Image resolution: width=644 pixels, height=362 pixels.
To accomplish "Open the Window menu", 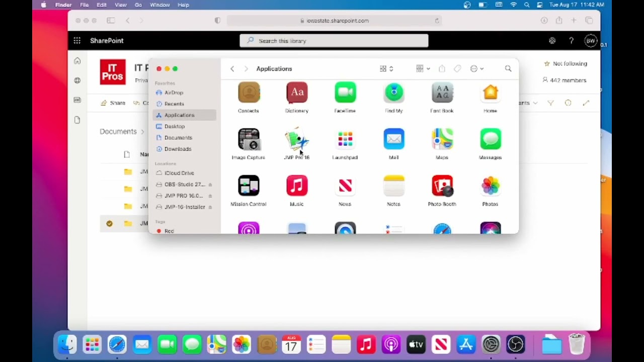I will tap(160, 5).
